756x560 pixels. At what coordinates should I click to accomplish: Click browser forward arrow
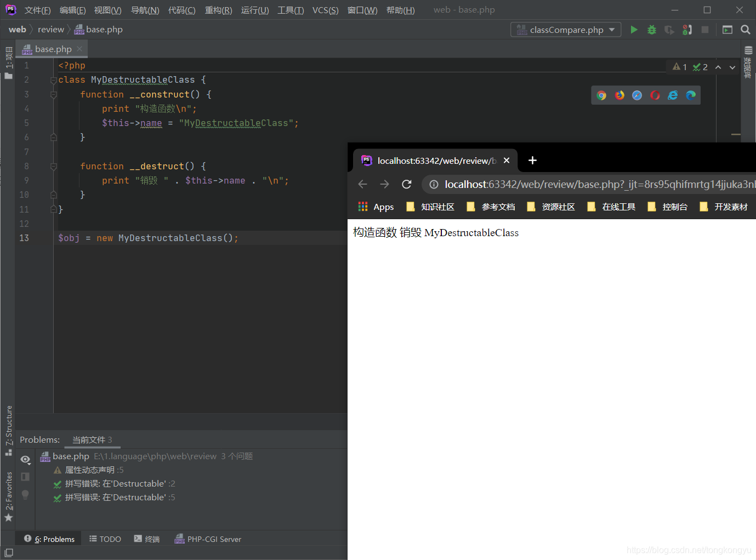[x=384, y=184]
